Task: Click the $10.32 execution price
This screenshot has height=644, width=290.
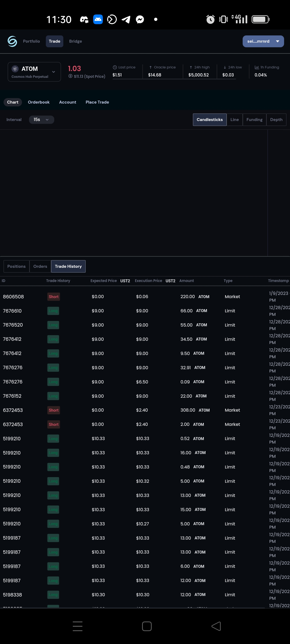Action: point(143,481)
